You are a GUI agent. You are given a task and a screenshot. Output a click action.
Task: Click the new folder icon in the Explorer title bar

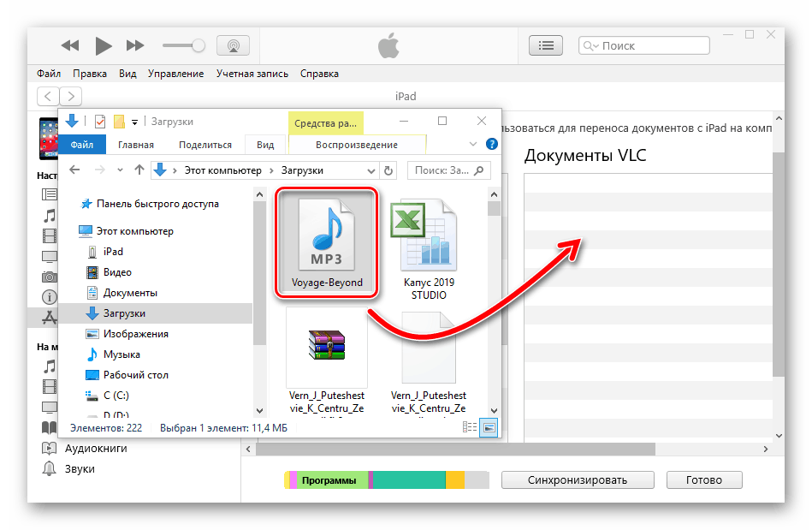point(120,122)
